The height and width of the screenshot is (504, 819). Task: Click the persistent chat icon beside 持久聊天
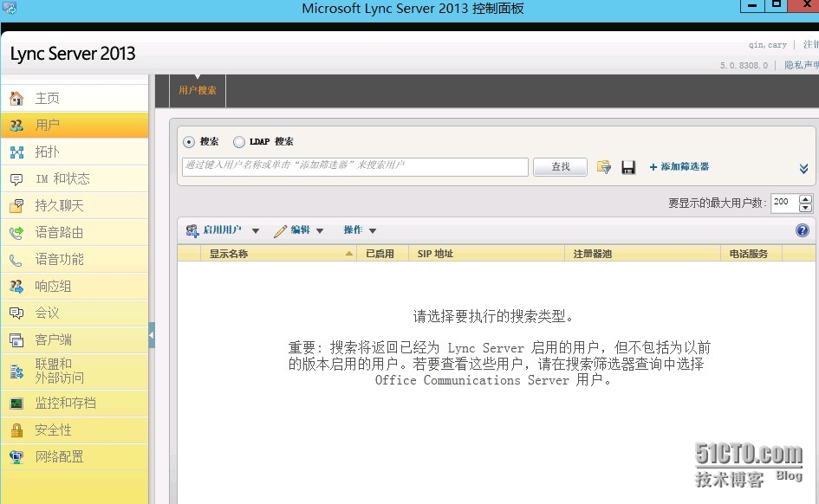coord(16,206)
